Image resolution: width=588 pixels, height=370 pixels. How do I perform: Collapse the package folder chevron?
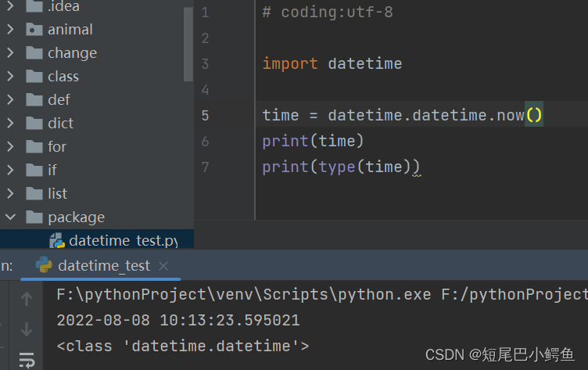point(10,217)
